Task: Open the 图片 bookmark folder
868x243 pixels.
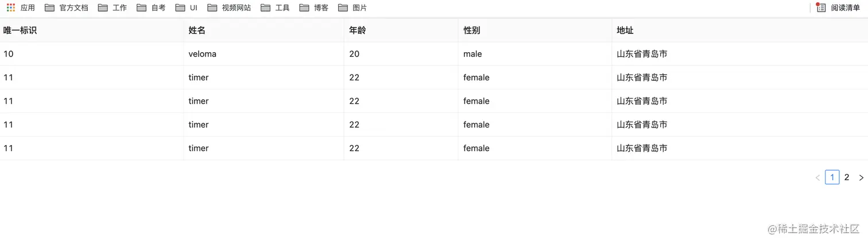Action: pyautogui.click(x=352, y=7)
